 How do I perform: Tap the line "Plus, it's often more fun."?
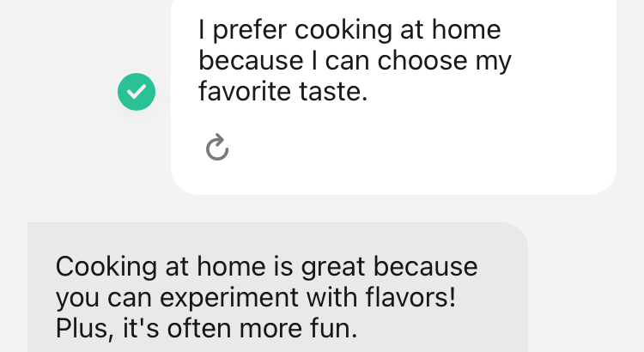(x=205, y=328)
